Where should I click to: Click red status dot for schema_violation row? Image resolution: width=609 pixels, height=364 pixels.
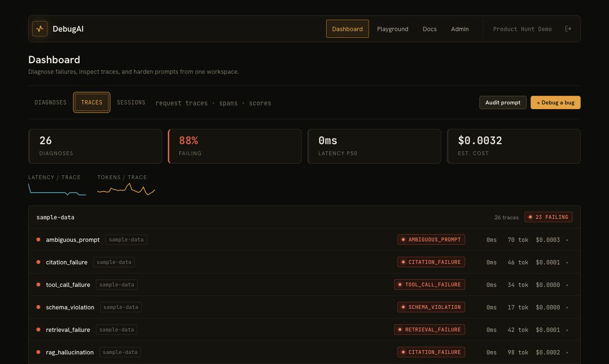38,307
